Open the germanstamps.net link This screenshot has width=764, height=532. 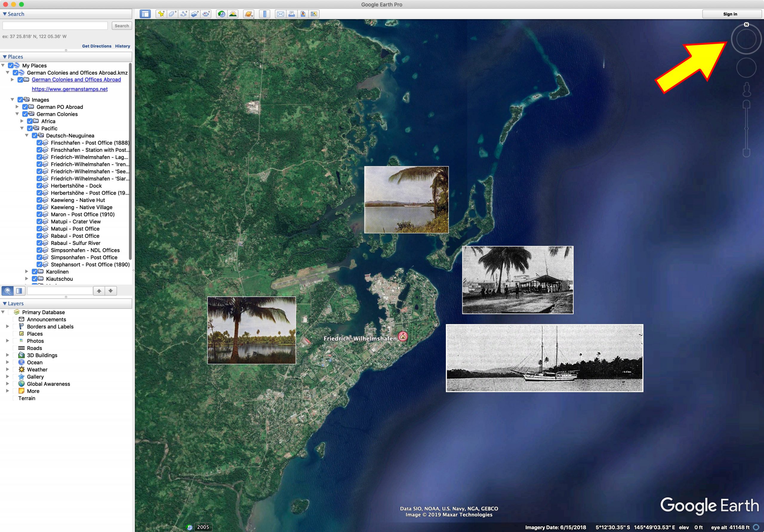pyautogui.click(x=70, y=89)
